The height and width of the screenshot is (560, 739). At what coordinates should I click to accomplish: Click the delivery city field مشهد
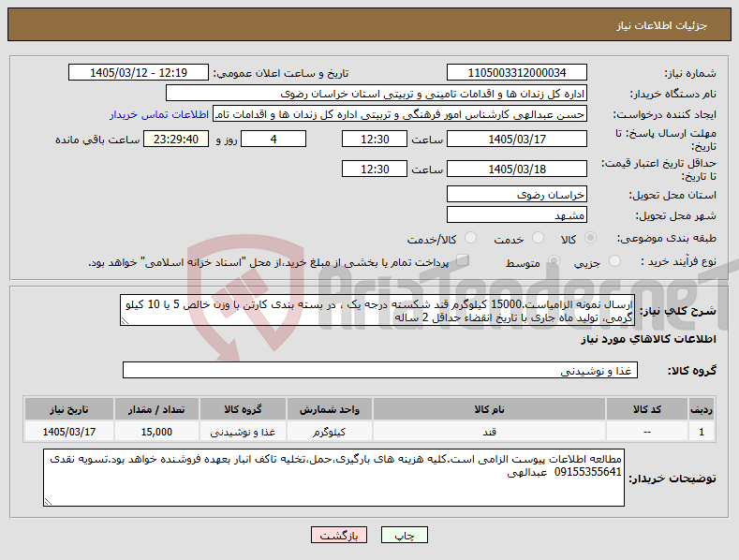click(x=516, y=215)
